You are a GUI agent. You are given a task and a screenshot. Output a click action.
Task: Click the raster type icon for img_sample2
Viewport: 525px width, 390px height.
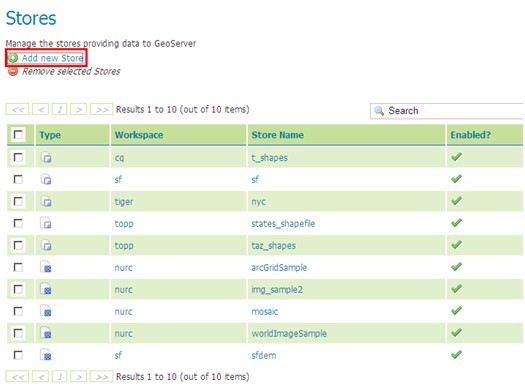click(x=46, y=289)
